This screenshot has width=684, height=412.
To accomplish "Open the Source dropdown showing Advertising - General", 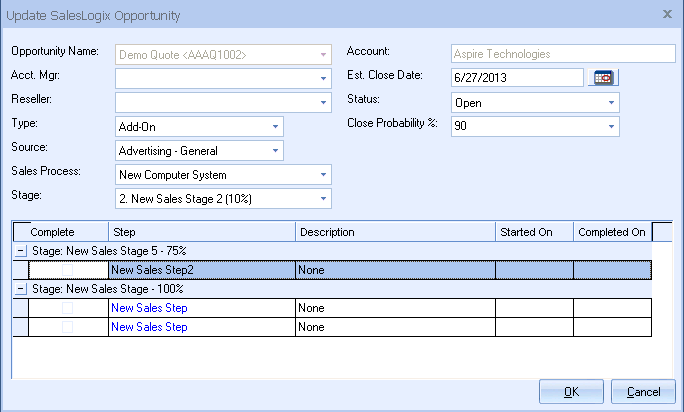I will [x=275, y=151].
